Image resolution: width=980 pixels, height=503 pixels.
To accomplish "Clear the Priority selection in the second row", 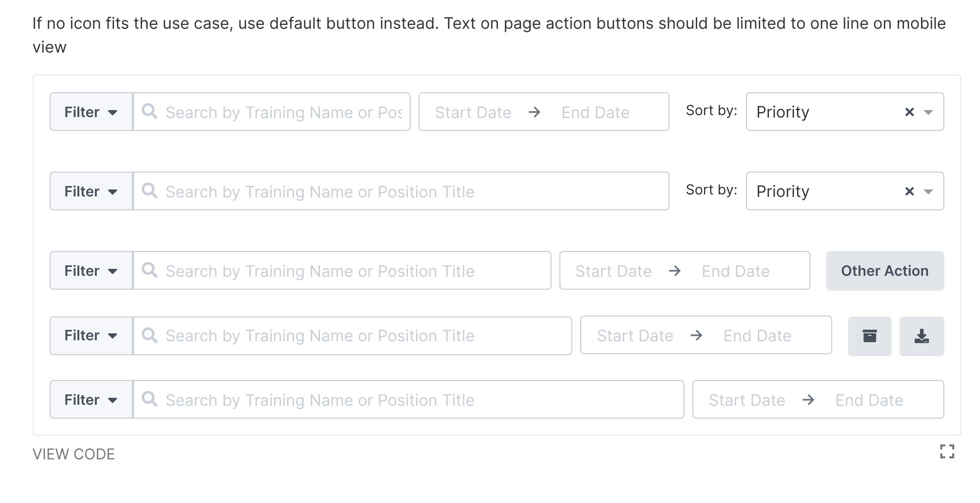I will click(x=909, y=191).
